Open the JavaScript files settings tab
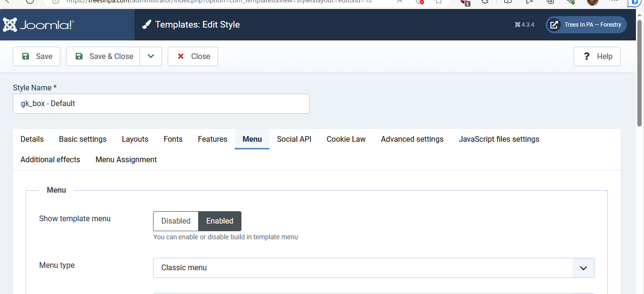The image size is (644, 294). (x=499, y=139)
